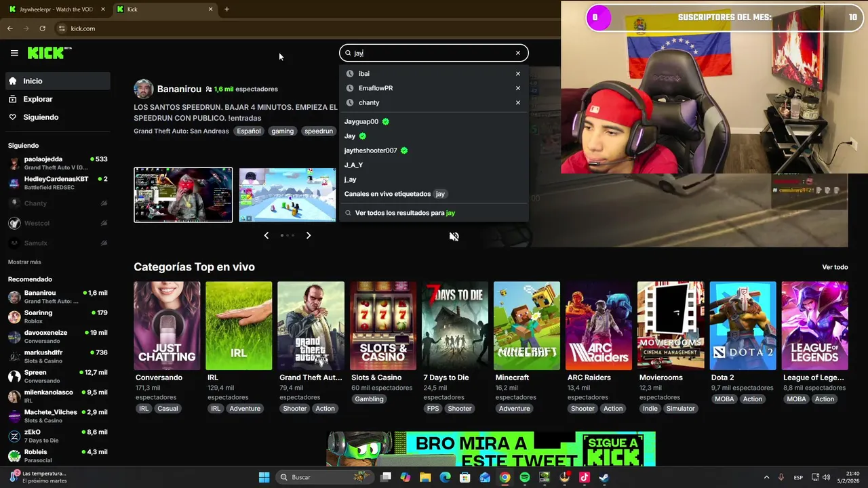Go to previous featured carousel item
868x488 pixels.
coord(266,235)
